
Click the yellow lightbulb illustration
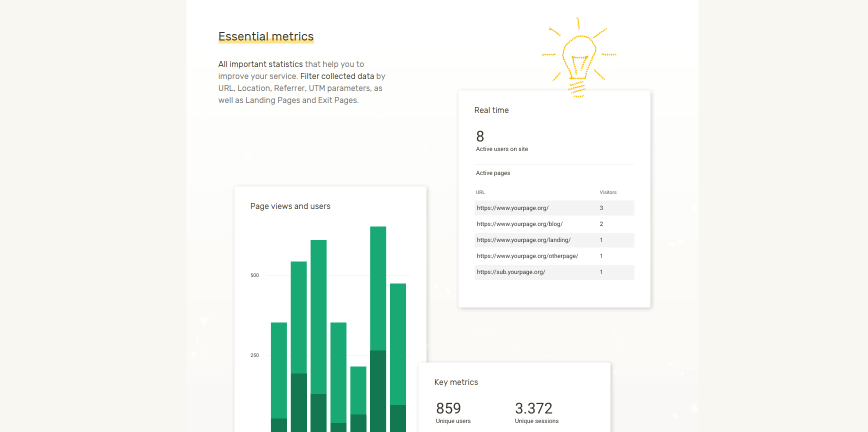point(579,57)
